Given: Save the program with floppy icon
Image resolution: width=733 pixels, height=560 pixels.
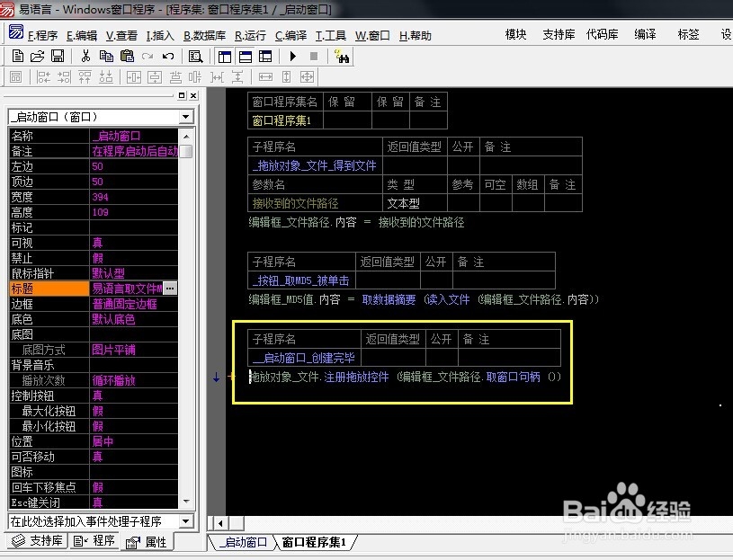Looking at the screenshot, I should 58,57.
